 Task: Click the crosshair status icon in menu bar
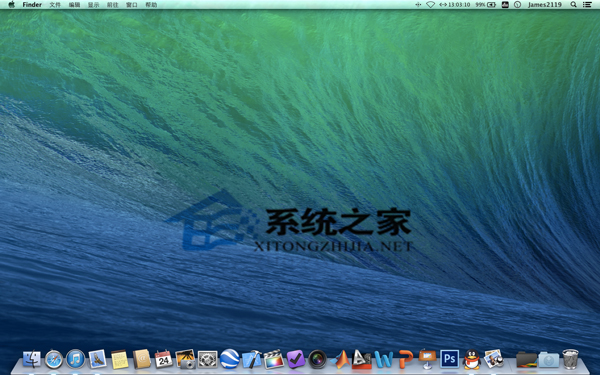tap(418, 5)
